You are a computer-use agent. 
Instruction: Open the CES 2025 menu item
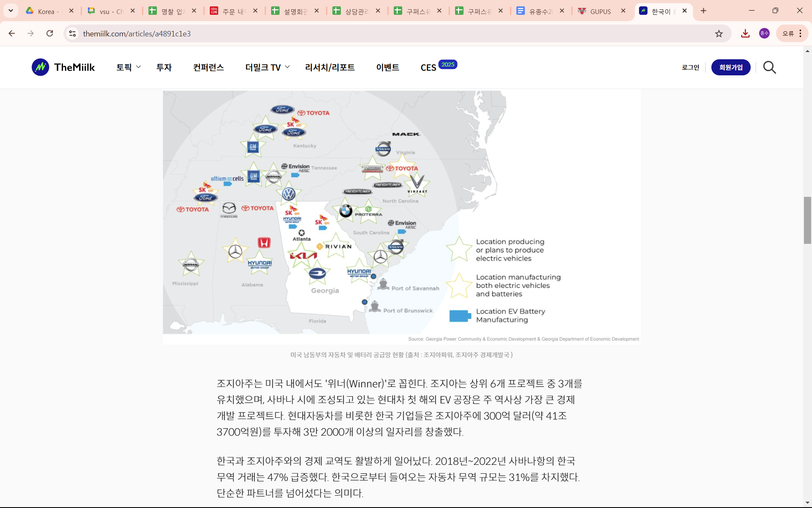[439, 67]
